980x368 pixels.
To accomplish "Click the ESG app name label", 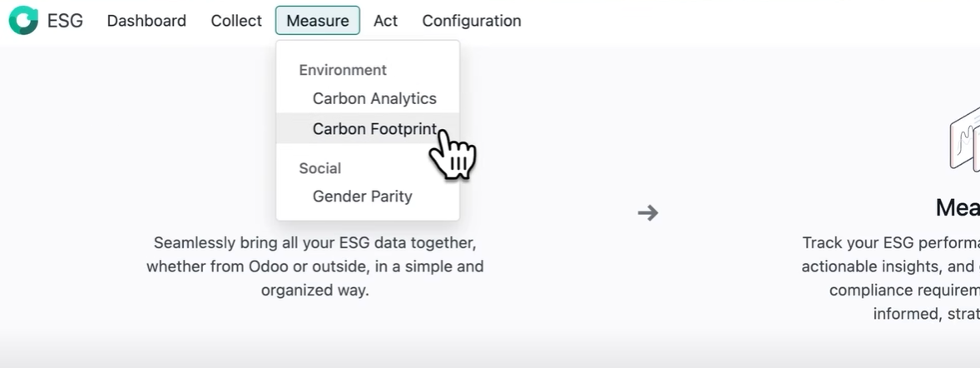I will [65, 21].
